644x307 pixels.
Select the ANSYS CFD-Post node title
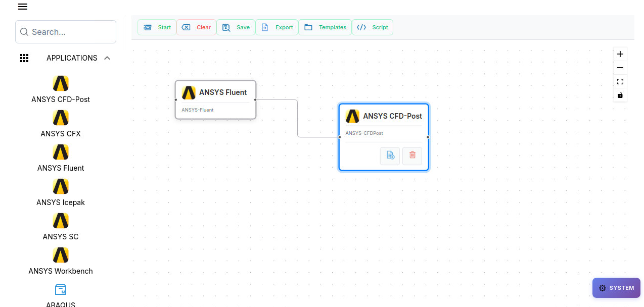coord(392,116)
